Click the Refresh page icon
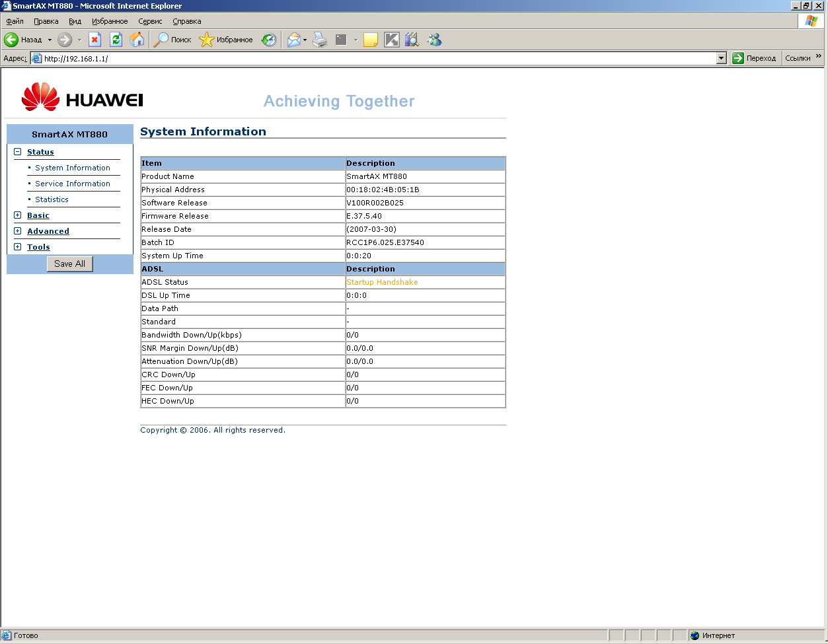The image size is (828, 644). [x=116, y=40]
